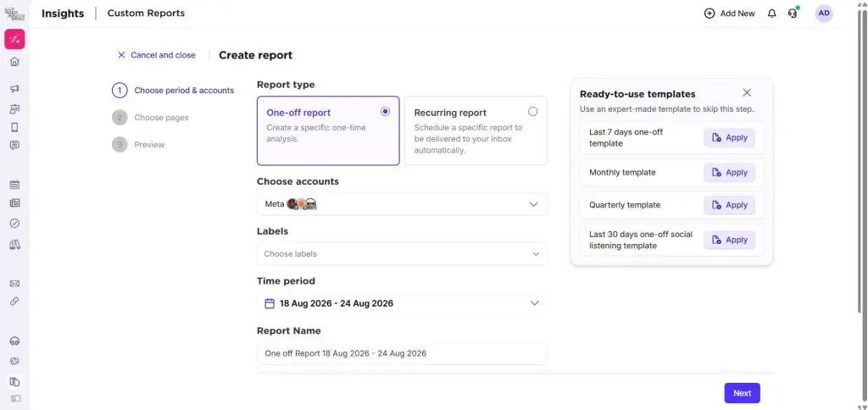The image size is (868, 410).
Task: Open the books library icon in sidebar
Action: (x=15, y=244)
